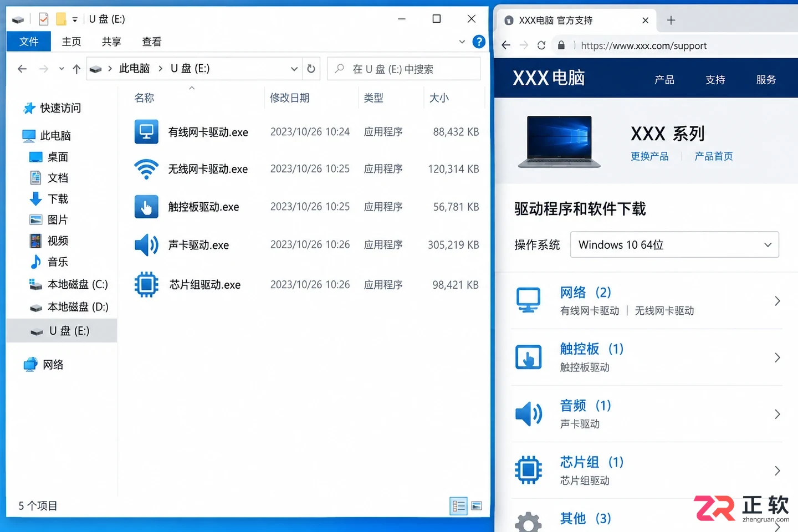This screenshot has height=532, width=798.
Task: Expand the Explorer address bar history dropdown
Action: click(x=294, y=69)
